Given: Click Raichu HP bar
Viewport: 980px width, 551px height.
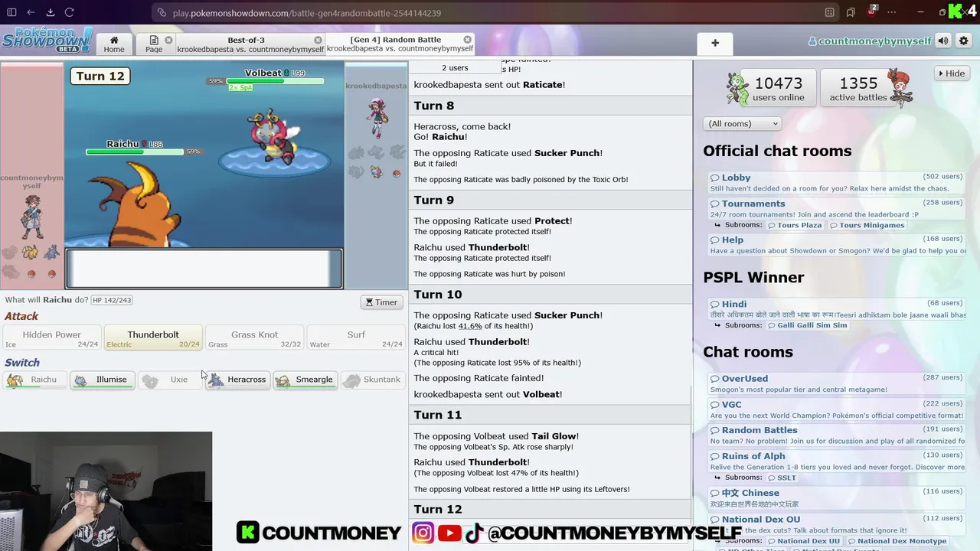Looking at the screenshot, I should point(135,152).
